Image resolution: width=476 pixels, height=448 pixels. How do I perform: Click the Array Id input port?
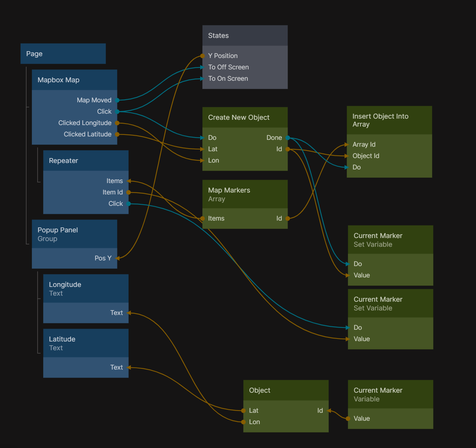click(347, 145)
